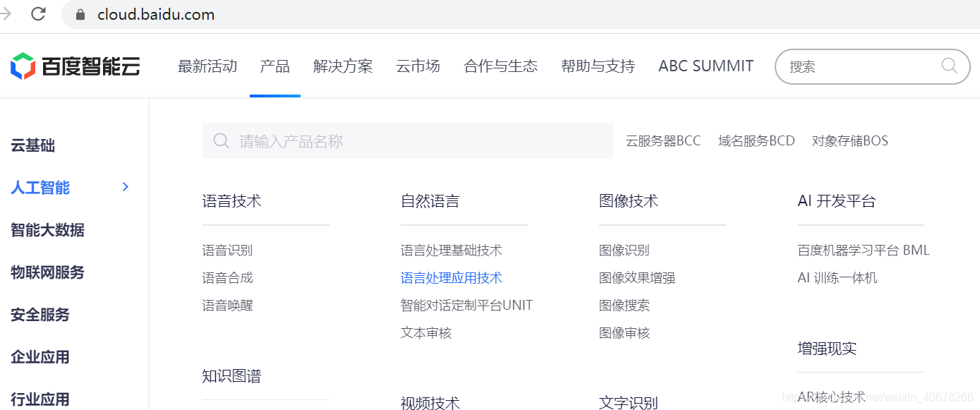Open the 语音识别 product link

[227, 251]
